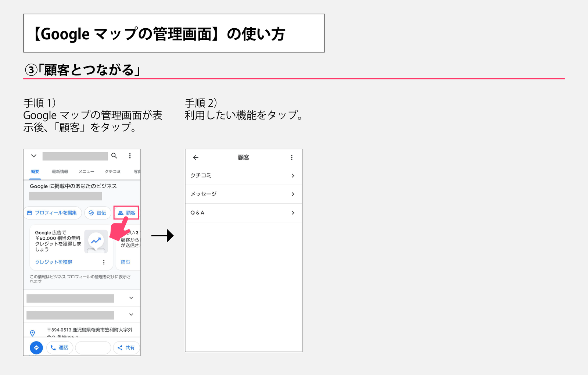This screenshot has height=375, width=588.
Task: Tap the 通話 call button
Action: (x=60, y=348)
